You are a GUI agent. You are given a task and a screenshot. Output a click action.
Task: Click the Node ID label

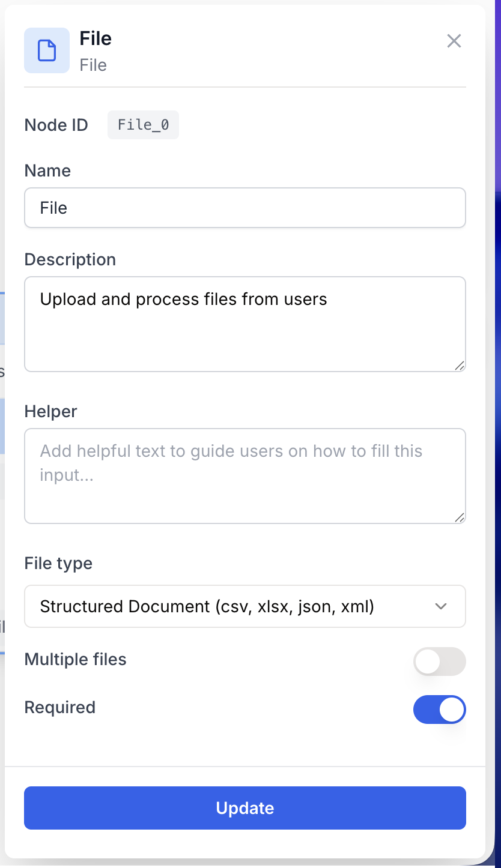point(56,125)
